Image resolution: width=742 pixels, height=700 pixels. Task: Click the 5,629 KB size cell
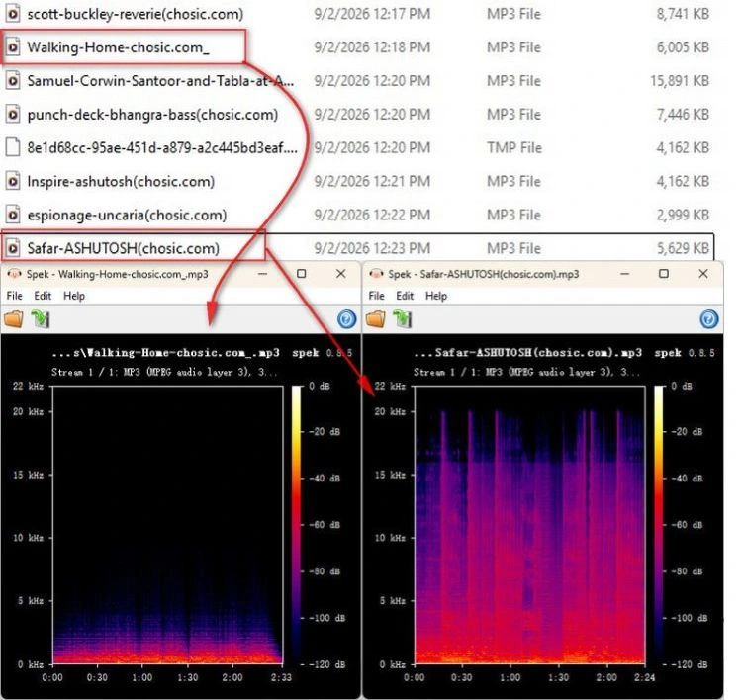pos(683,248)
